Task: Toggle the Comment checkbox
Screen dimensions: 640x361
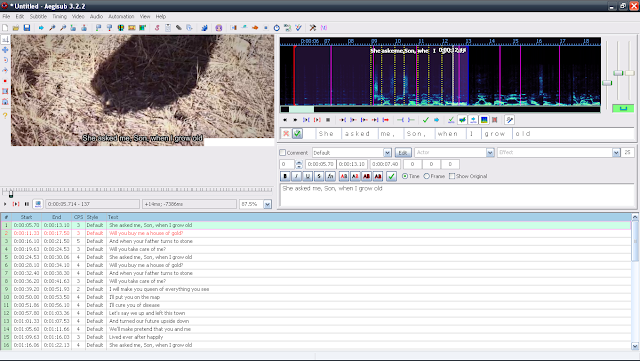Action: pos(282,152)
